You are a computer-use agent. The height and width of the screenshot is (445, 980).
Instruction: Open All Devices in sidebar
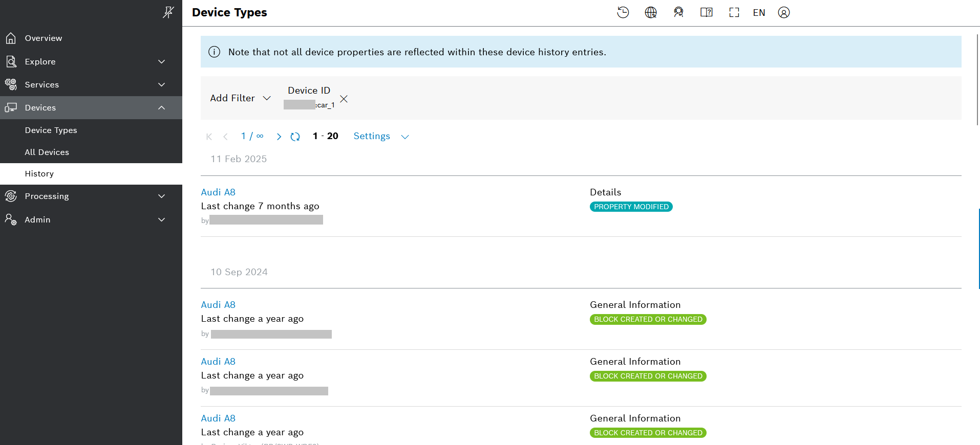[47, 152]
